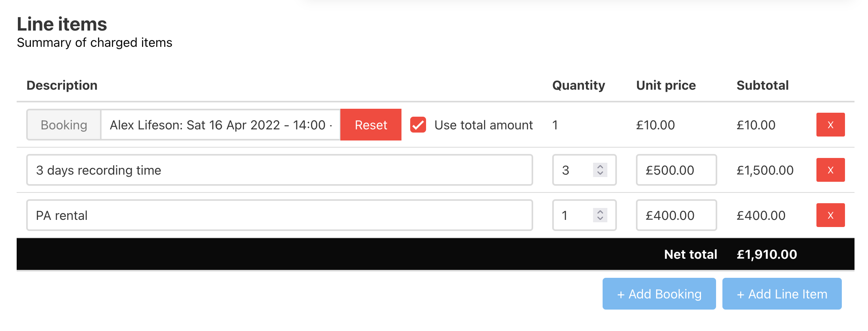
Task: Edit the 3 days recording time description
Action: pyautogui.click(x=280, y=170)
